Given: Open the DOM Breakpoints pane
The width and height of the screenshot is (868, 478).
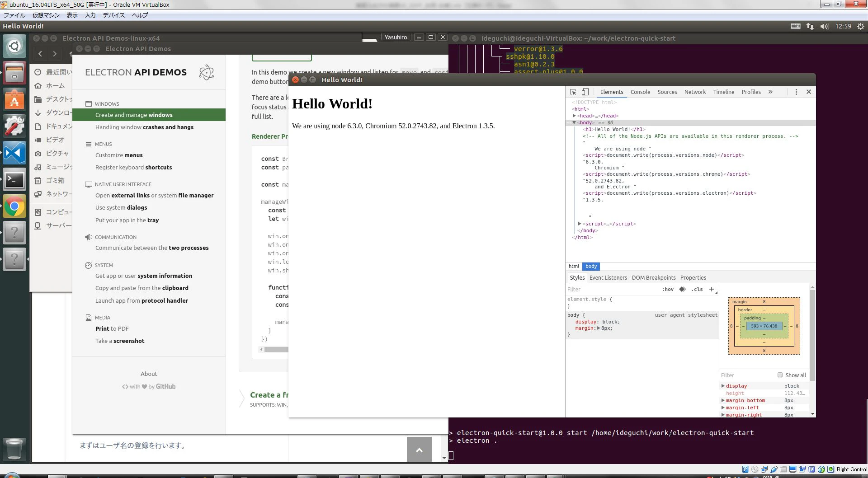Looking at the screenshot, I should pyautogui.click(x=654, y=278).
